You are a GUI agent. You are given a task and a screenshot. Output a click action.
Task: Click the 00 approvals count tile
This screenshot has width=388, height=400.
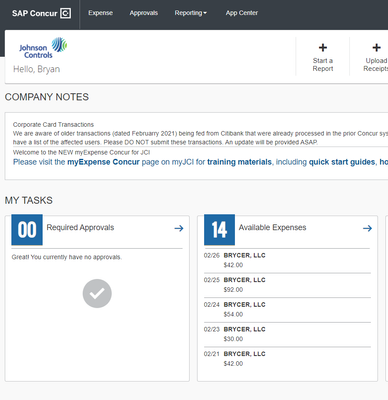click(x=27, y=230)
